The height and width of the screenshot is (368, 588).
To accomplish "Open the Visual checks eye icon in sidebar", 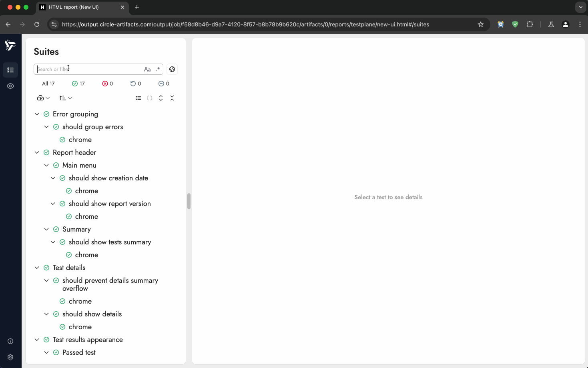I will (10, 86).
